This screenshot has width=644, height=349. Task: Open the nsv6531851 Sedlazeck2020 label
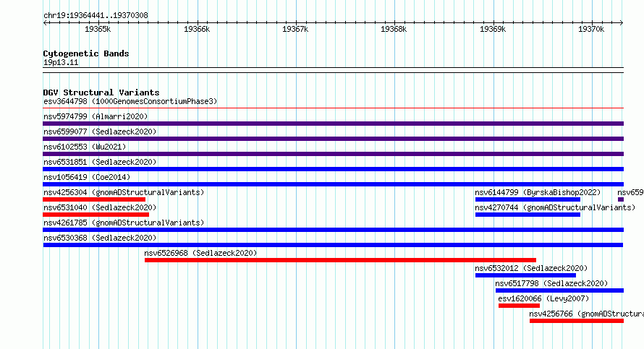[100, 162]
